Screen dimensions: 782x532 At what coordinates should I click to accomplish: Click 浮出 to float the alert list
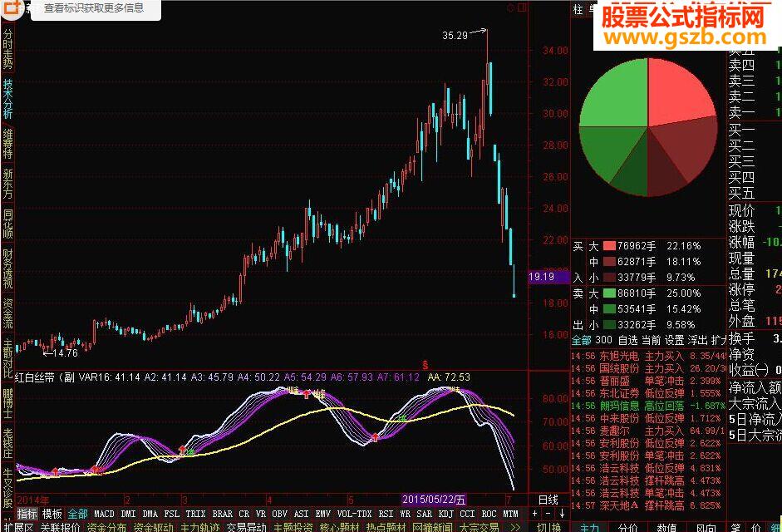point(697,340)
